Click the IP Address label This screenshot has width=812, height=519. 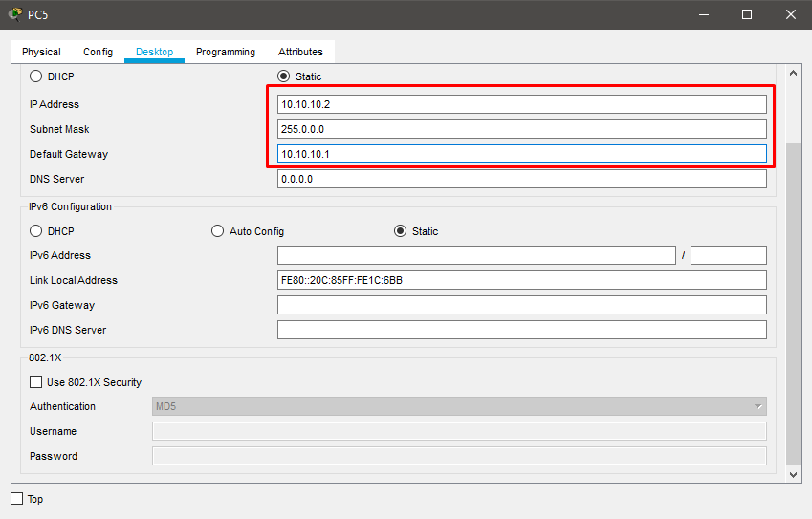pyautogui.click(x=55, y=104)
